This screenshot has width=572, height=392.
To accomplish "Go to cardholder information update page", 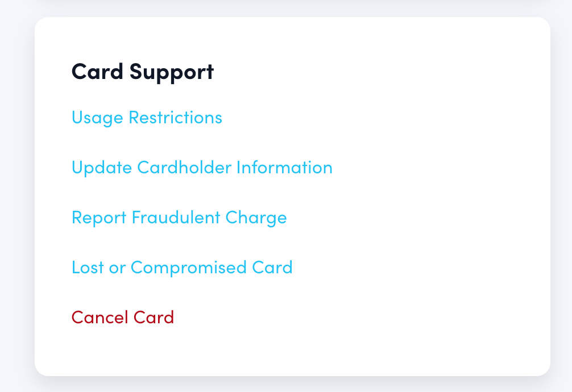I will coord(202,168).
